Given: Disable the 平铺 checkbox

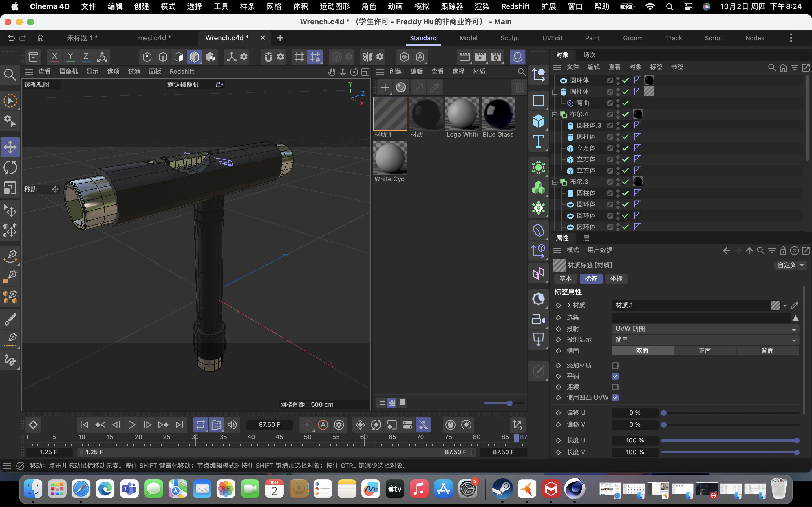Looking at the screenshot, I should (x=615, y=376).
